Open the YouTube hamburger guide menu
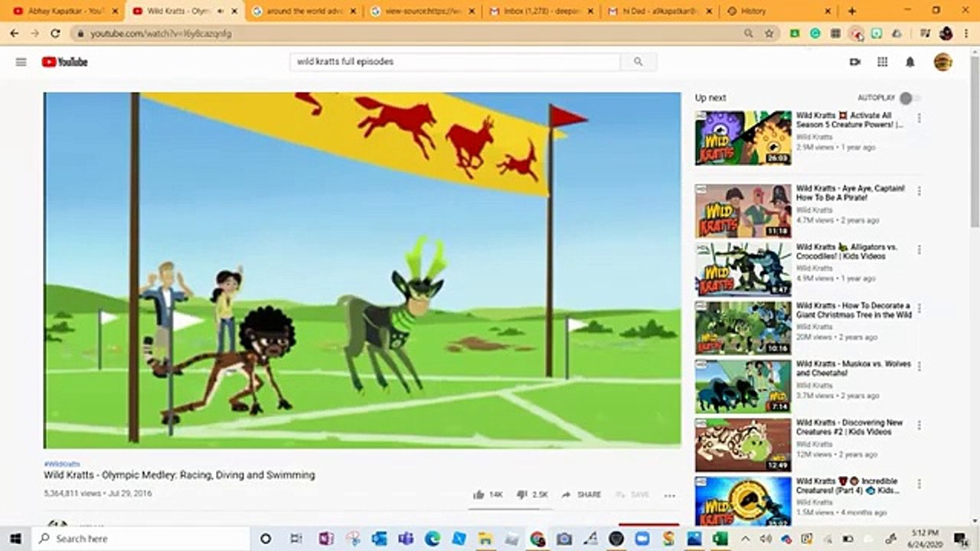The width and height of the screenshot is (980, 551). coord(21,62)
